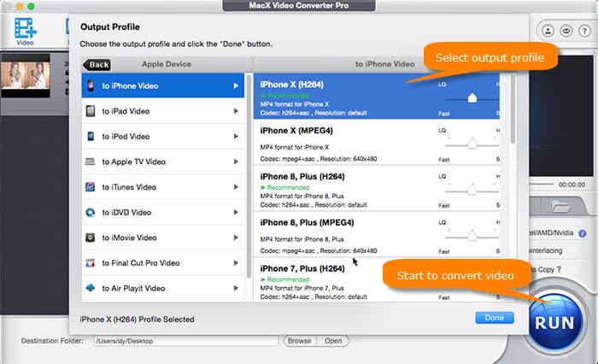This screenshot has width=598, height=364.
Task: Click the add Video icon in toolbar
Action: coord(25,32)
